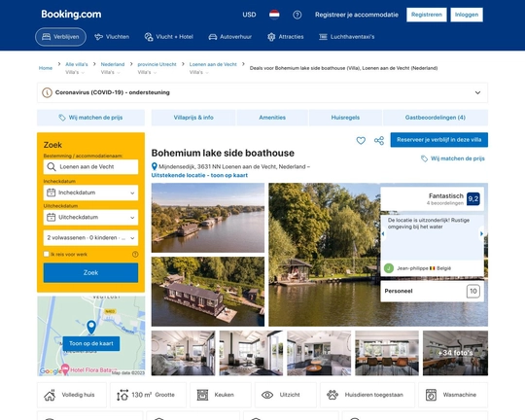
Task: Click the help icon beside Ik reis voor werk
Action: 135,254
